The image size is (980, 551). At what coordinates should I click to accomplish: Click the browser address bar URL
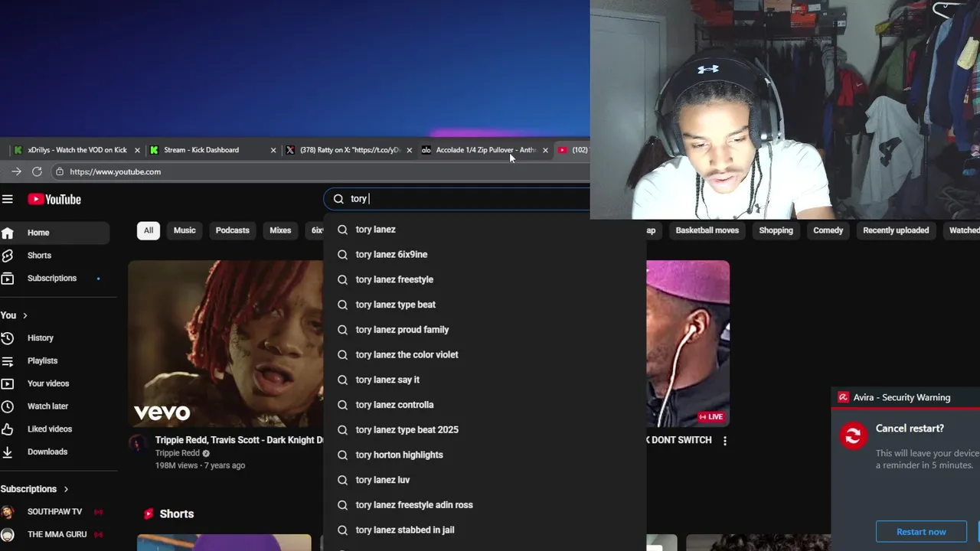[115, 171]
